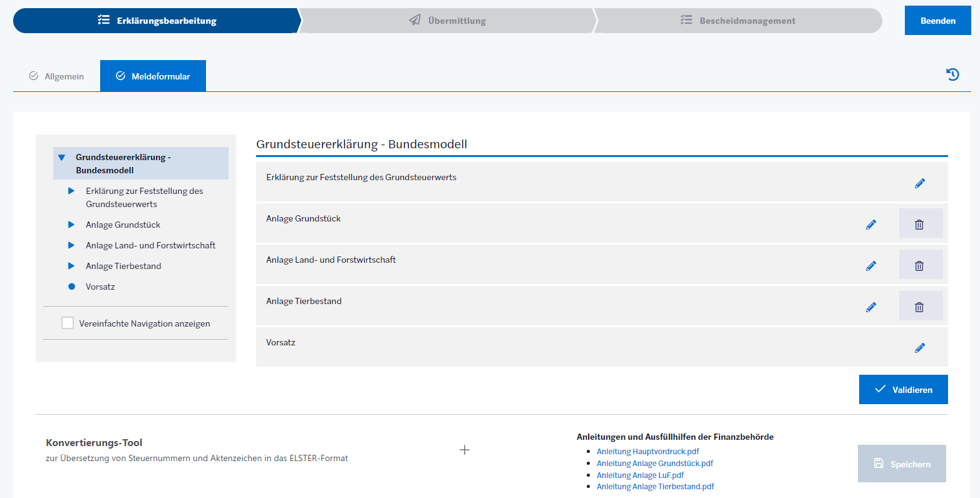
Task: Open Vorsatz with the pencil icon
Action: click(919, 348)
